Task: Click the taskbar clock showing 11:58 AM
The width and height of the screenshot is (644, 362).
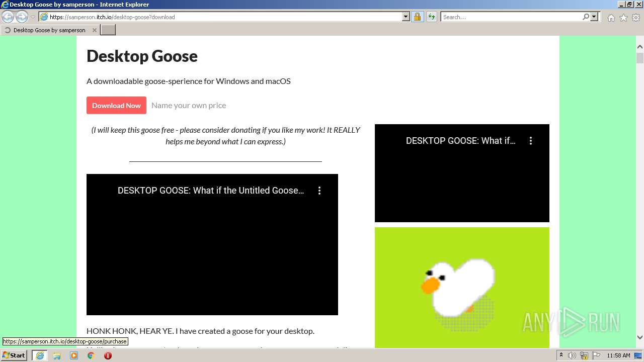Action: coord(618,355)
